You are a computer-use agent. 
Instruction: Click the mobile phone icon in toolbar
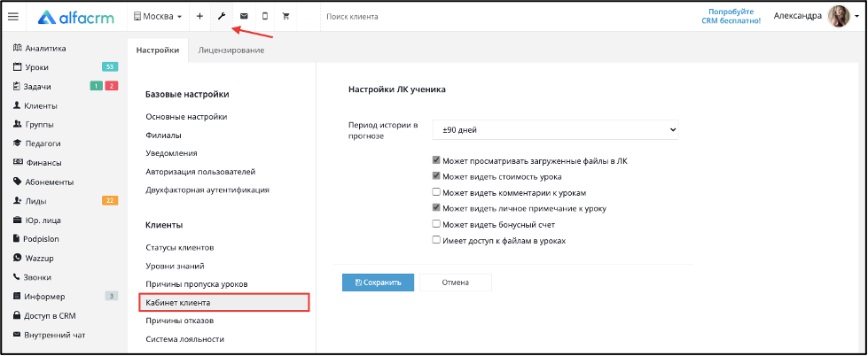[264, 16]
